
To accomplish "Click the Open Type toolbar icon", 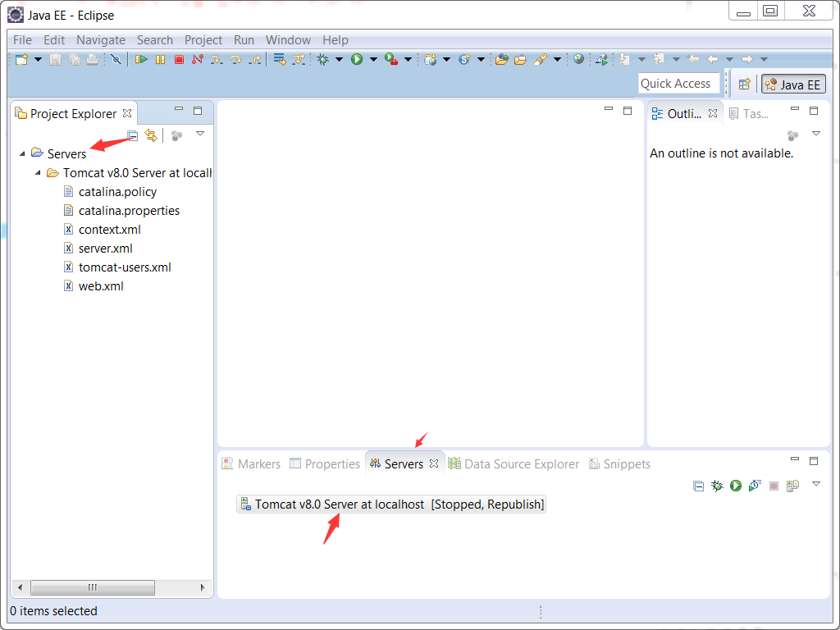I will click(501, 59).
